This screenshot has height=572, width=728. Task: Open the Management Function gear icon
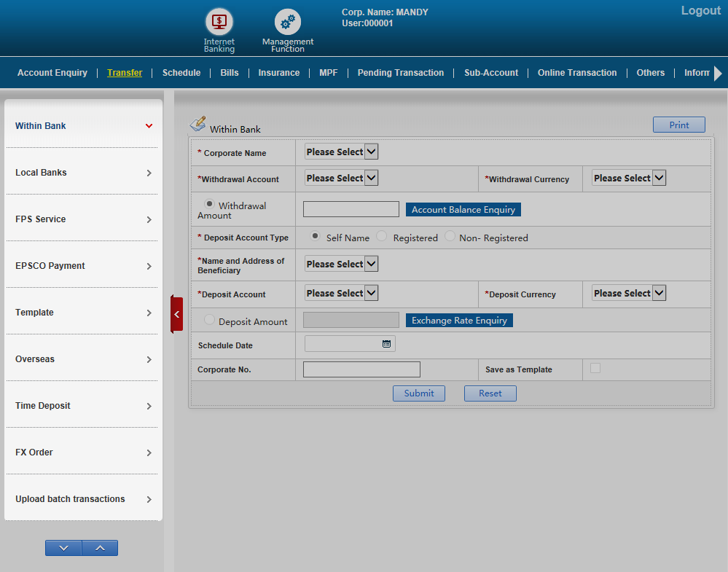pyautogui.click(x=287, y=22)
